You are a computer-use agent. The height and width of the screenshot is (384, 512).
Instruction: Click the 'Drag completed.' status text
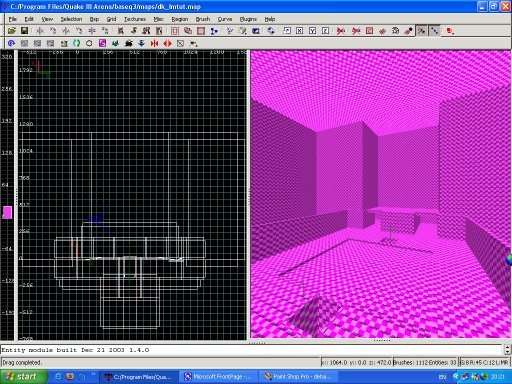point(22,362)
